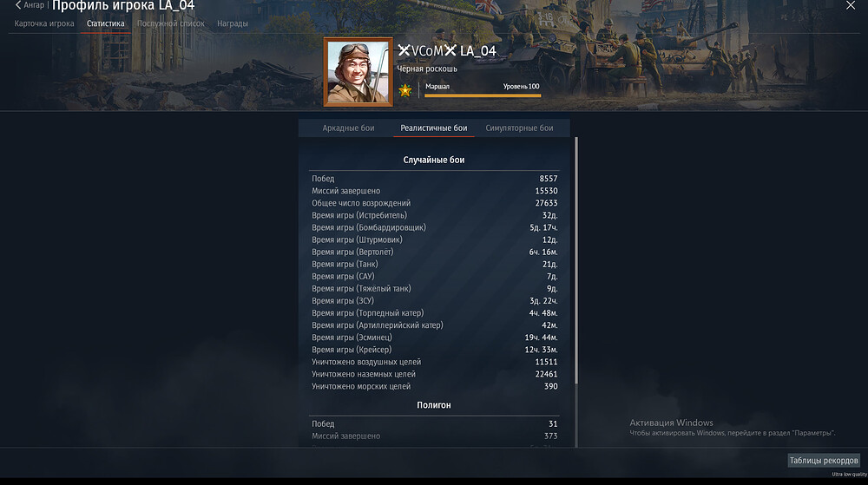Click the Полигон section header

click(433, 405)
